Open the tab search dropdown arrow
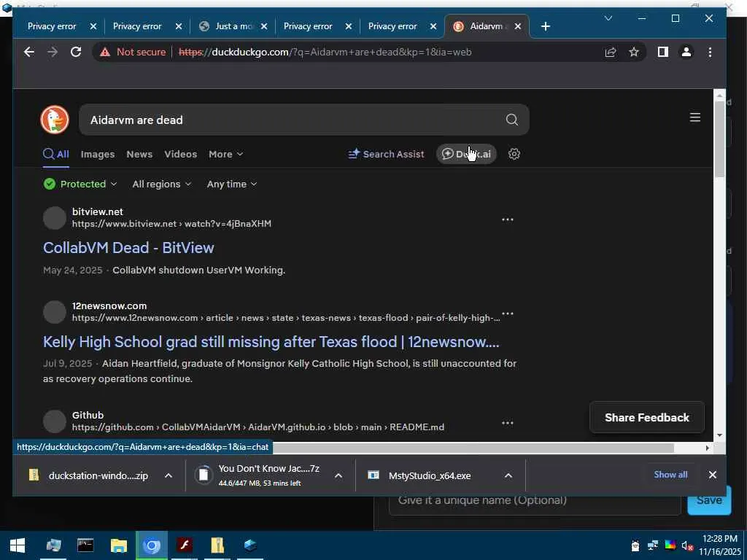 tap(608, 18)
